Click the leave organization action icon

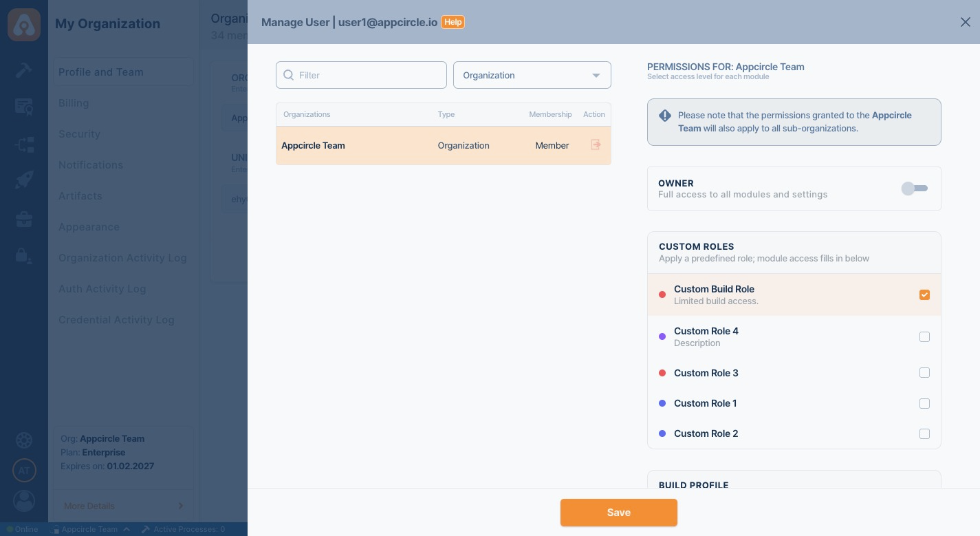pos(596,145)
